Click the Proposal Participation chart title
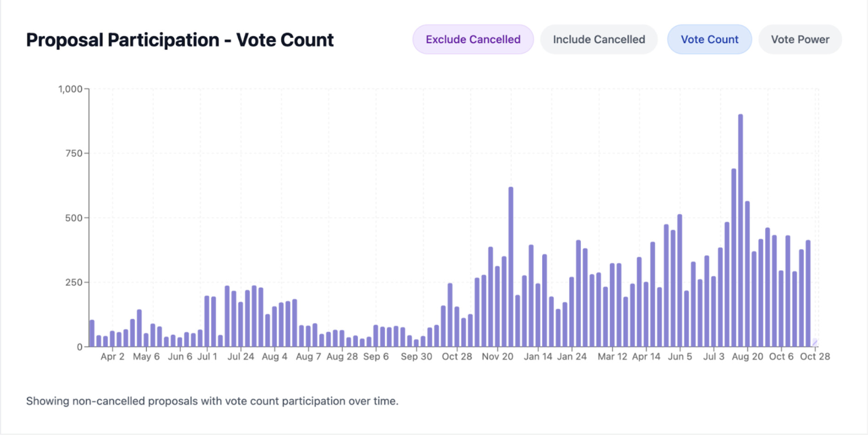868x435 pixels. coord(180,40)
